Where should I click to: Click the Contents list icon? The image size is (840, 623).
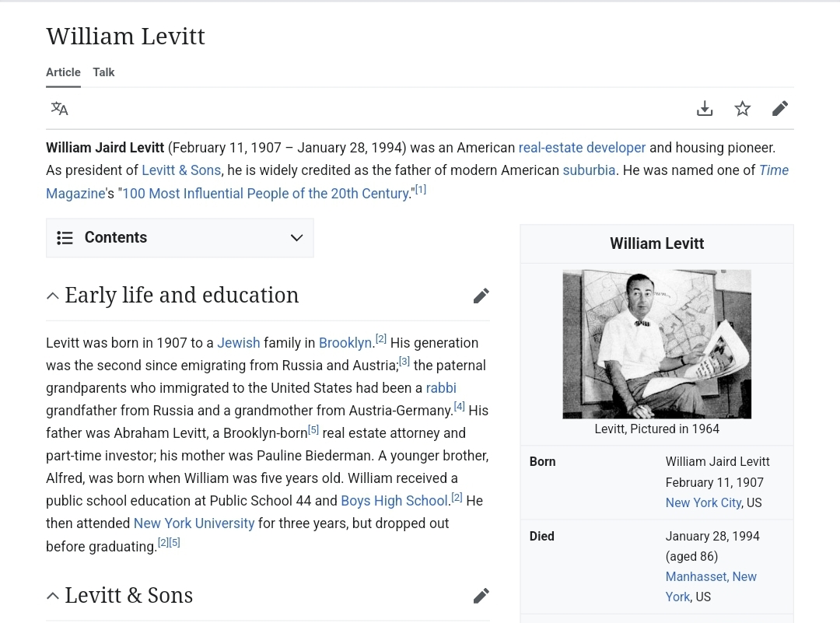[65, 238]
